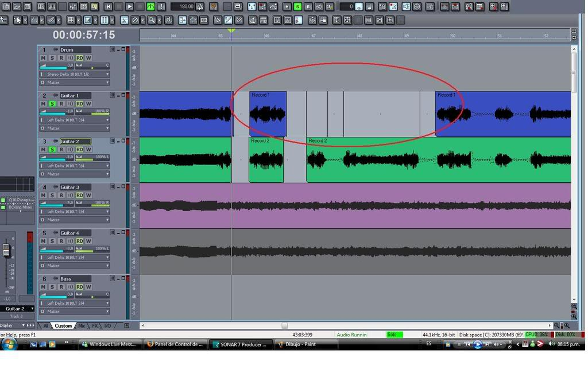Click the Play button in the transport toolbar
The width and height of the screenshot is (588, 368).
pos(129,6)
